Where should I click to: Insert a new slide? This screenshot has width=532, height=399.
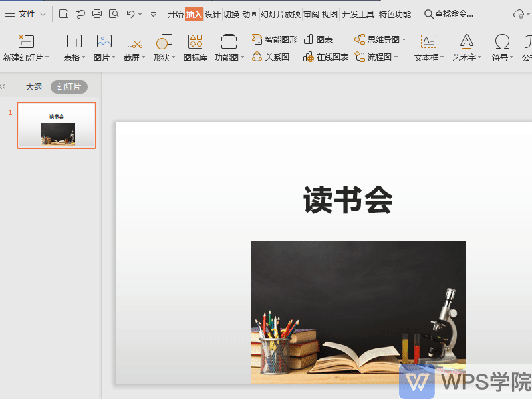point(25,48)
